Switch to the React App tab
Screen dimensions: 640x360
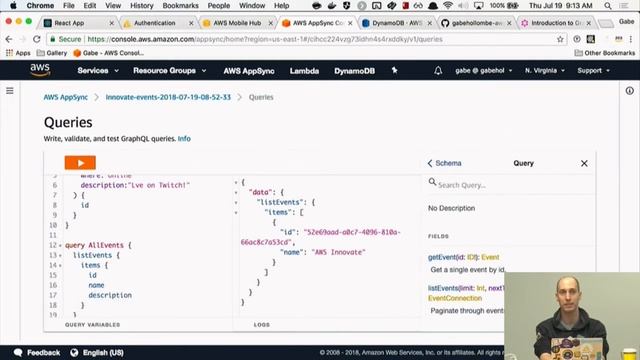tap(79, 23)
